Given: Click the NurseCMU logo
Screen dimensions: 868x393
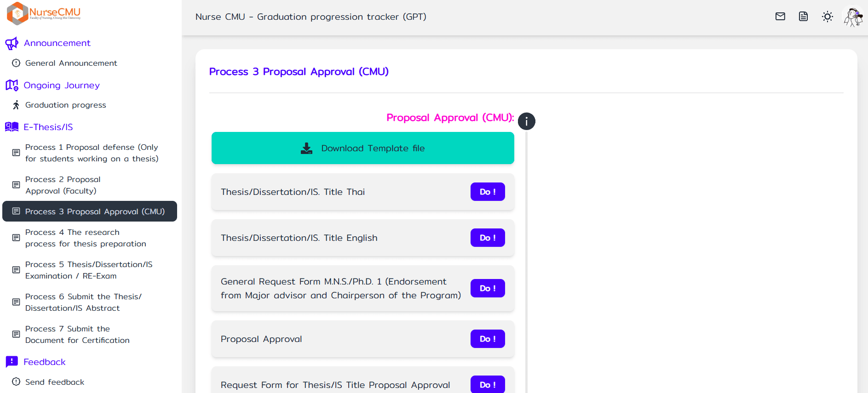Looking at the screenshot, I should pyautogui.click(x=44, y=13).
